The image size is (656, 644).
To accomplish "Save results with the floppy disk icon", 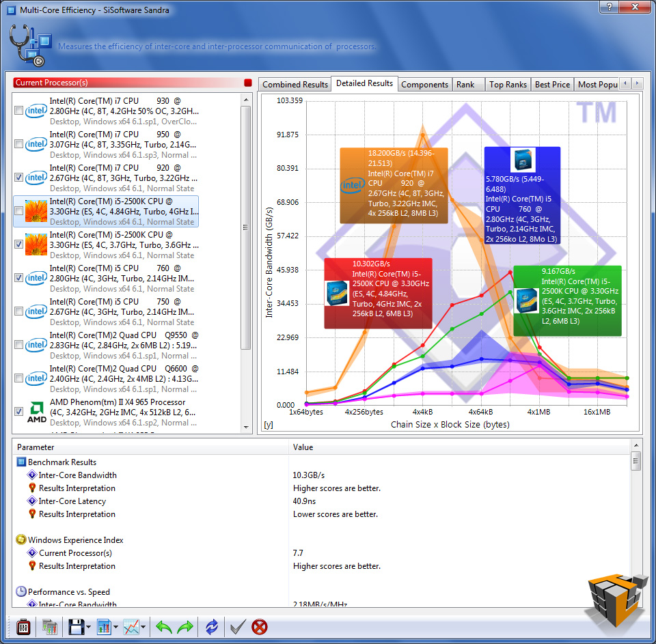I will [76, 627].
